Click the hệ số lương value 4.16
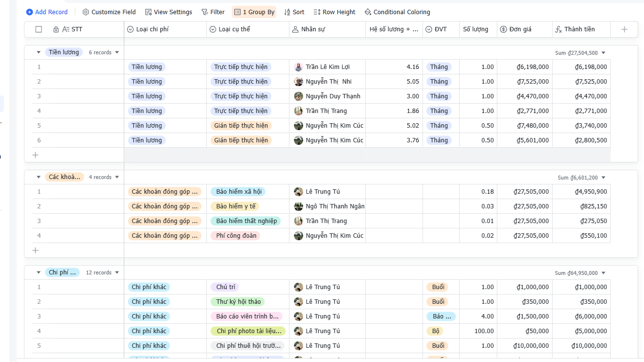 click(413, 67)
